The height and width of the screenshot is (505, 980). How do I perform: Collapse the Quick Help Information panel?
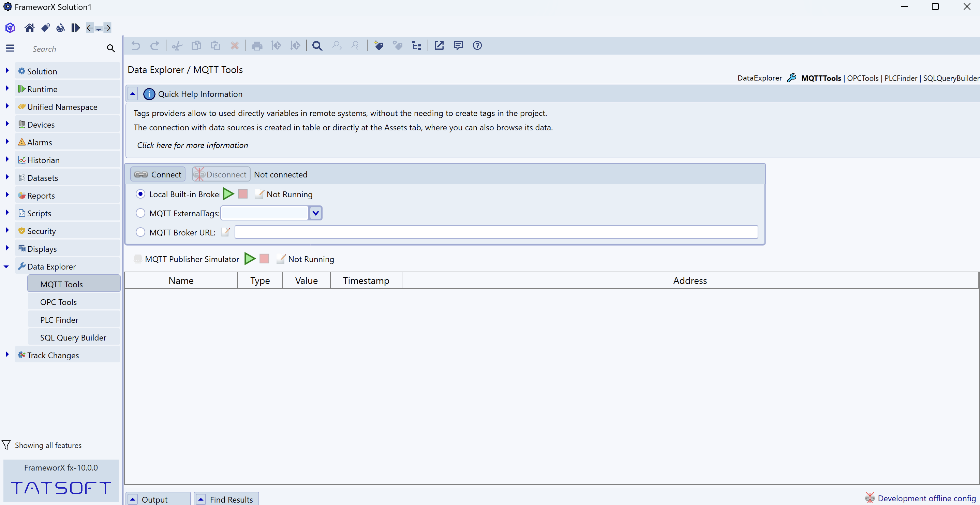click(133, 93)
